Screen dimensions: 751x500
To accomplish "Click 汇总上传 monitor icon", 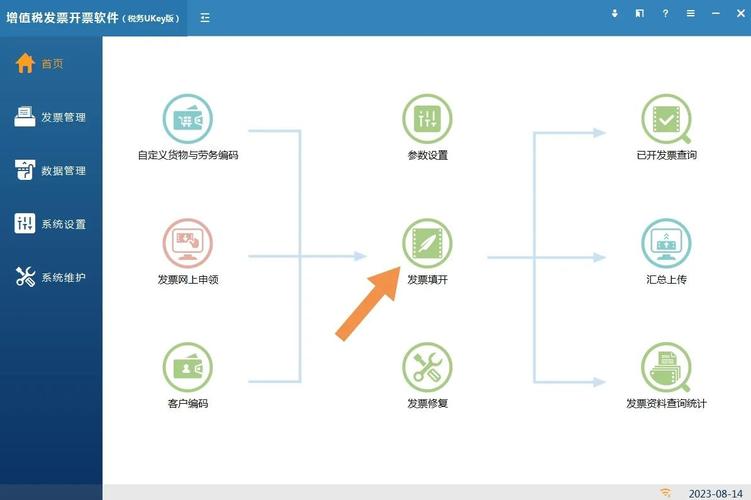I will tap(666, 243).
